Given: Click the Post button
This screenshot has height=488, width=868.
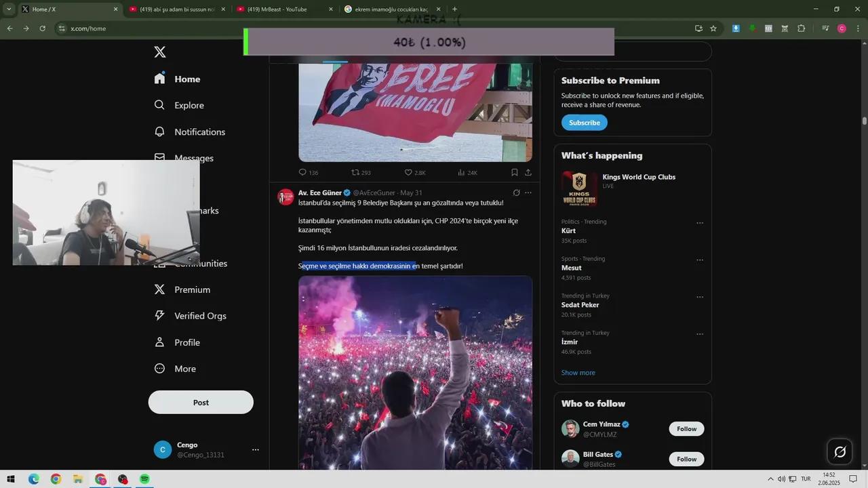Looking at the screenshot, I should click(201, 402).
